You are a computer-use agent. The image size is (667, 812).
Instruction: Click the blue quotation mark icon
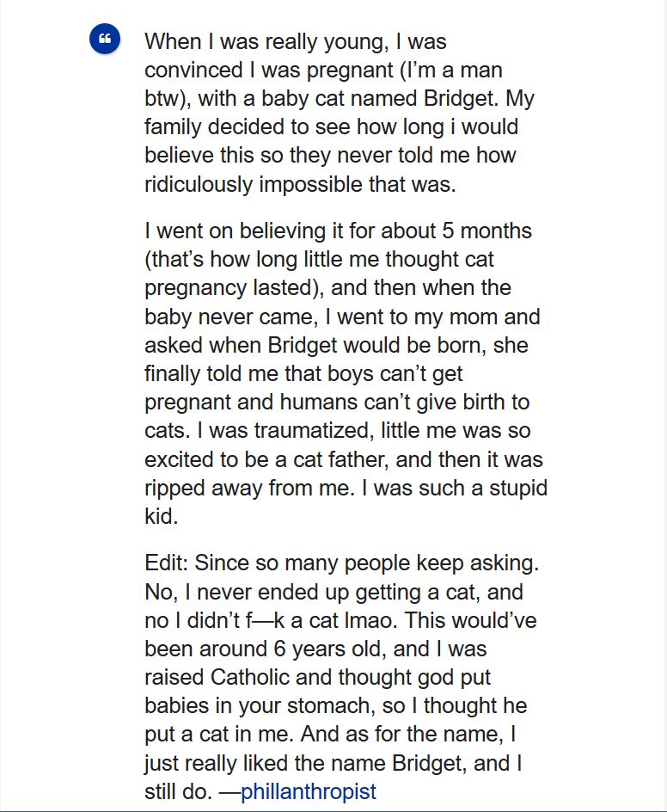coord(105,39)
